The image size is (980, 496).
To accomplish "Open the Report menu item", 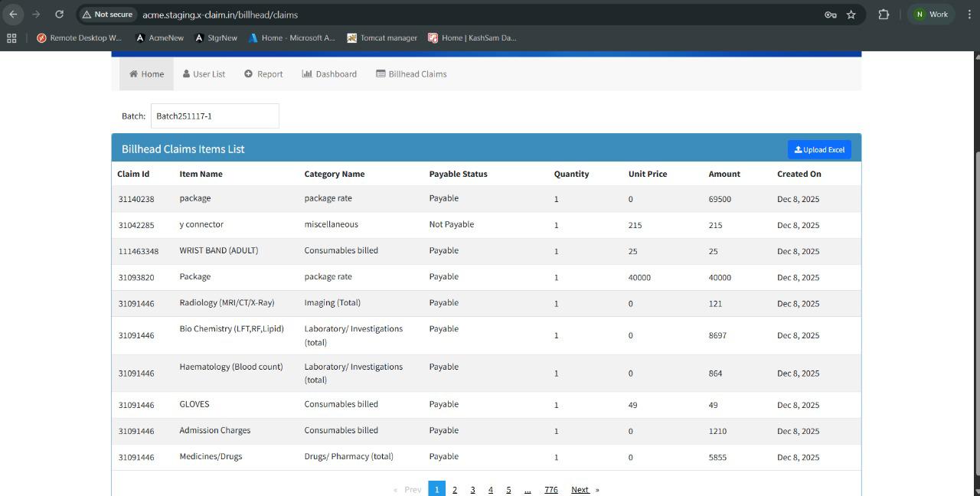I will (263, 74).
